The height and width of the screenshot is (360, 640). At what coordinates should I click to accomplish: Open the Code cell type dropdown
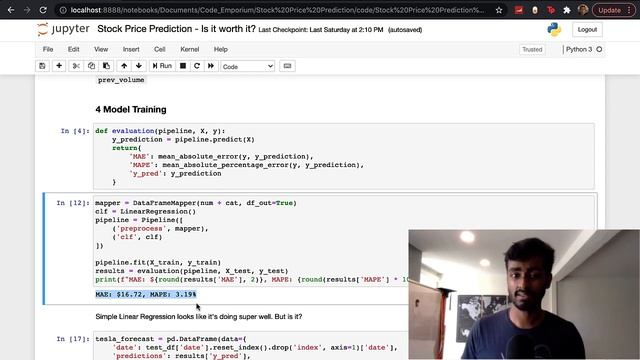coord(248,66)
